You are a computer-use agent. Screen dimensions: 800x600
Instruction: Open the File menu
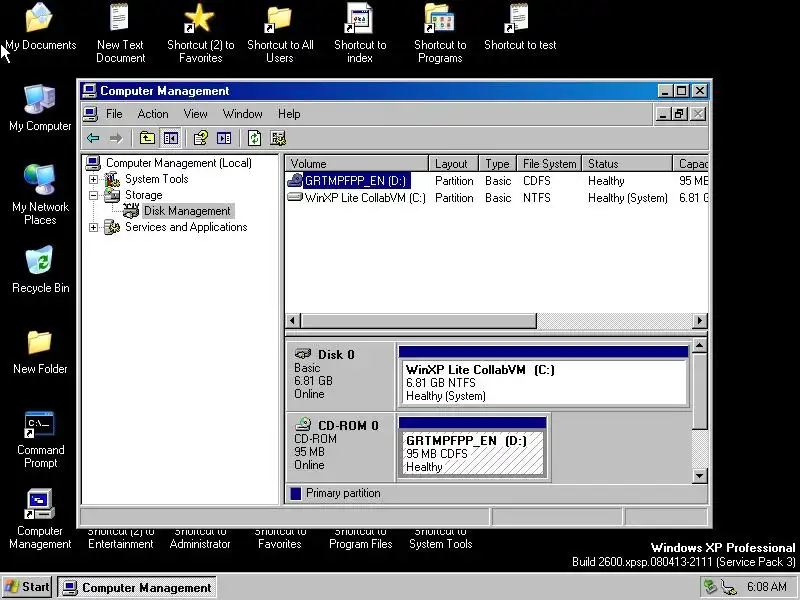114,114
